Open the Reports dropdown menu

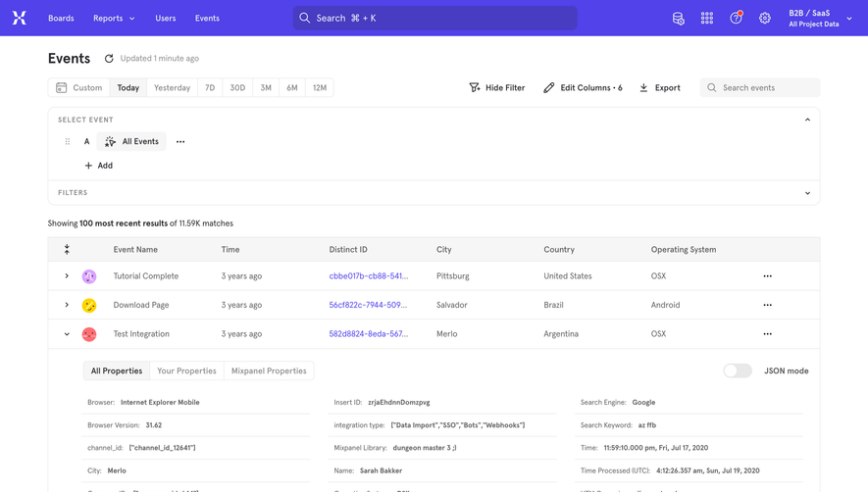click(x=114, y=19)
